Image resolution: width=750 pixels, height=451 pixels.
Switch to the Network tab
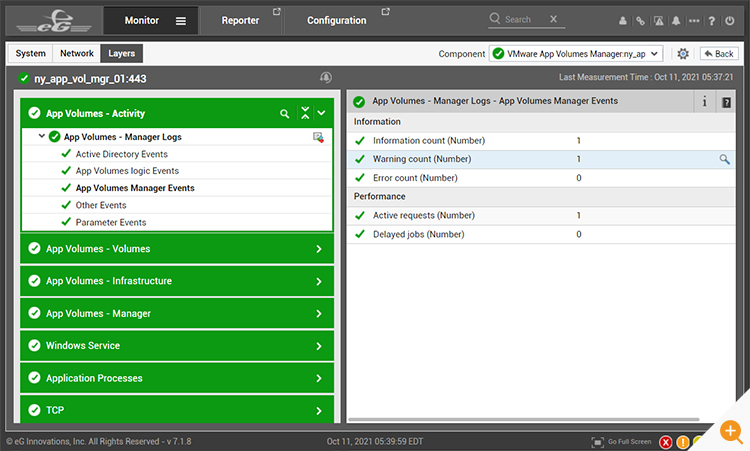77,54
